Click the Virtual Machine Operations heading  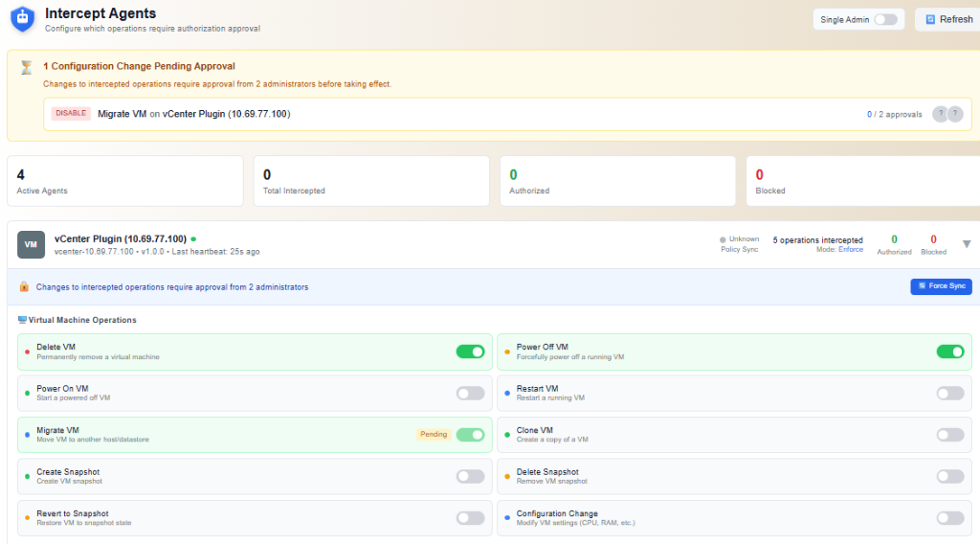pyautogui.click(x=82, y=320)
